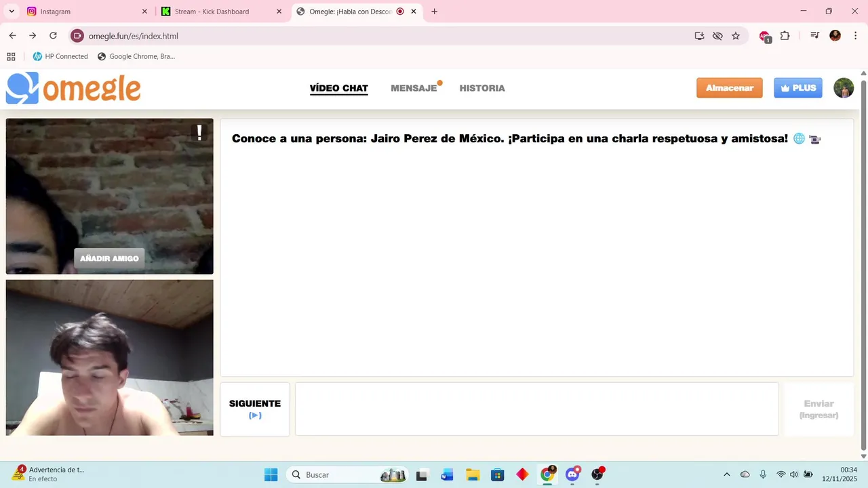Close the Omegle tab
The width and height of the screenshot is (868, 488).
coord(414,12)
